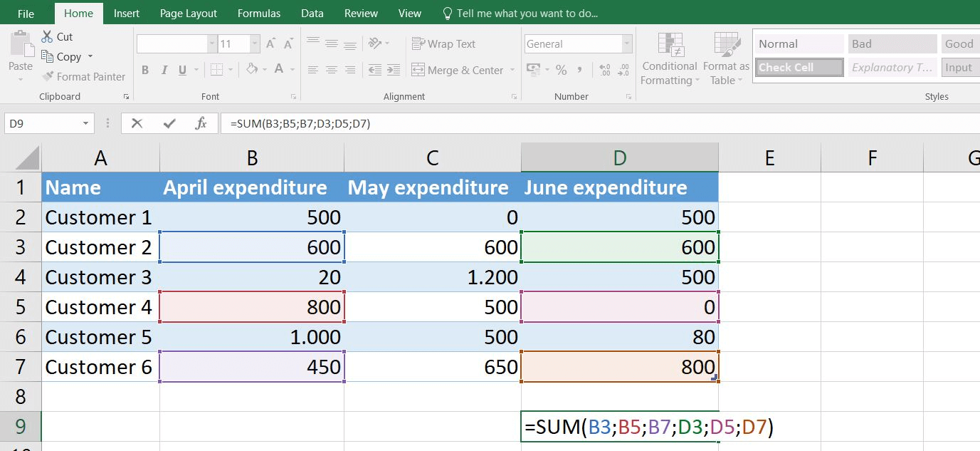Select the cell containing Customer 3
The width and height of the screenshot is (980, 451).
98,277
